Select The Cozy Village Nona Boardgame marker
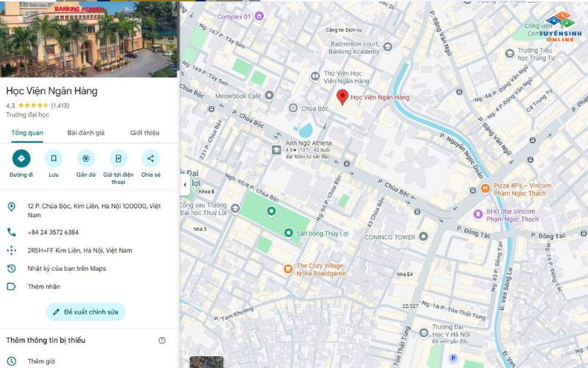This screenshot has height=368, width=588. [288, 269]
